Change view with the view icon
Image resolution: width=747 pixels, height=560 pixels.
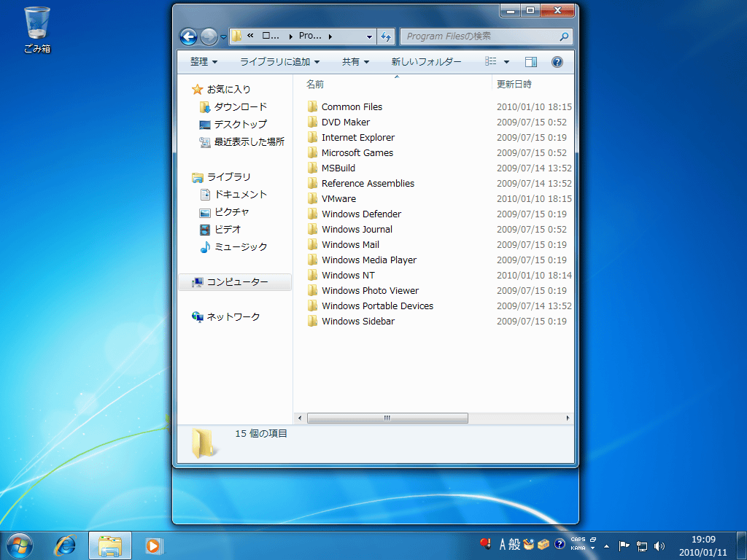tap(491, 61)
